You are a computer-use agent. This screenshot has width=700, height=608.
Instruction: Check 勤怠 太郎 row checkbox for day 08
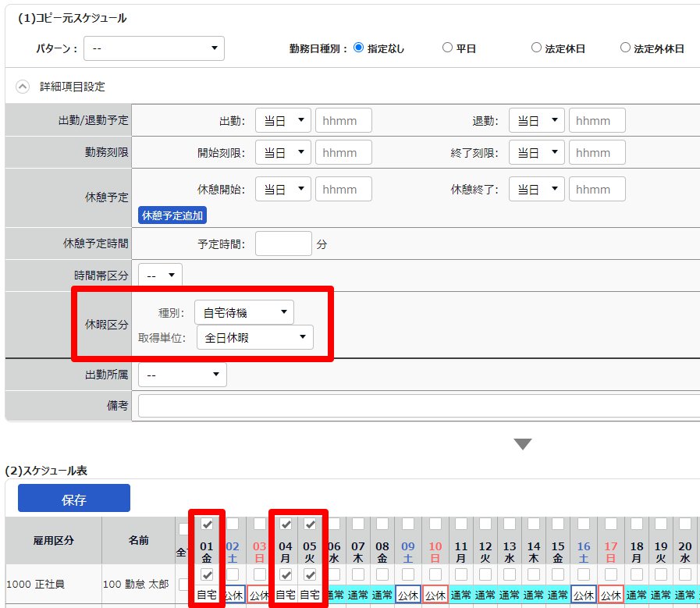[x=382, y=574]
